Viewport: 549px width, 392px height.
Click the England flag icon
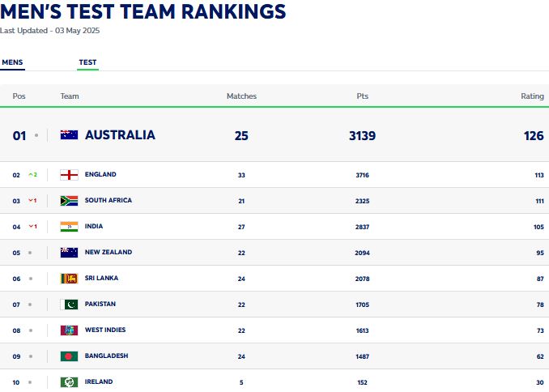pos(69,175)
